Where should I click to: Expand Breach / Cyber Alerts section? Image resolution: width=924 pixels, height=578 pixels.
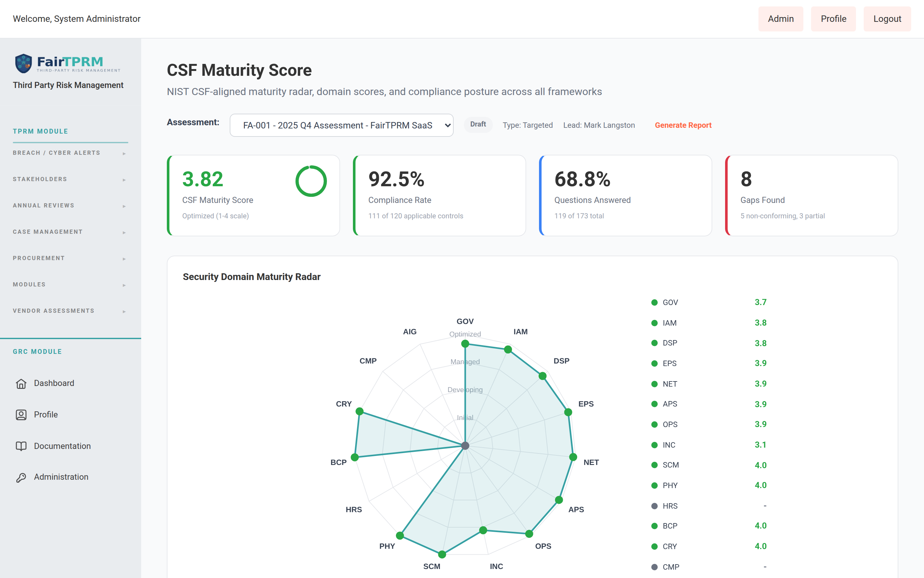tap(70, 153)
